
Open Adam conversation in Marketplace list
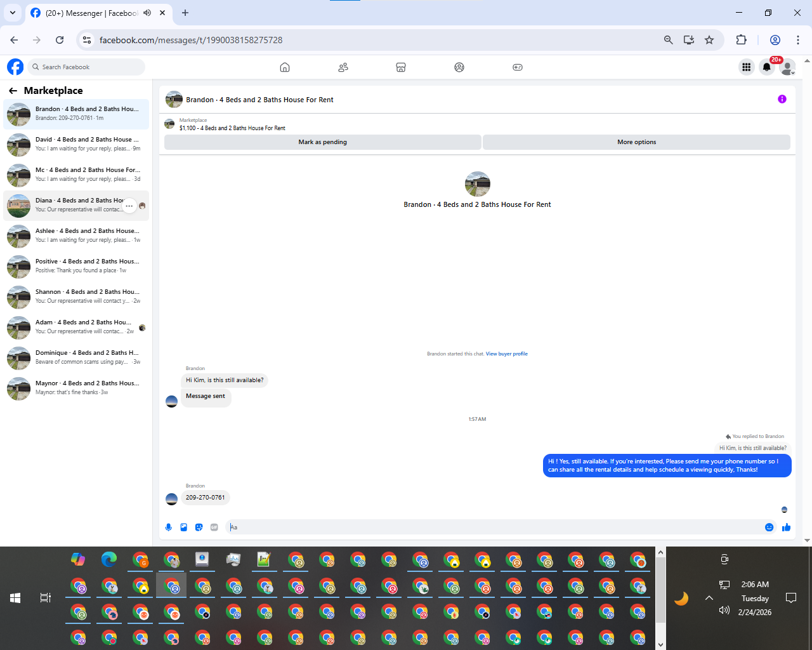(76, 328)
